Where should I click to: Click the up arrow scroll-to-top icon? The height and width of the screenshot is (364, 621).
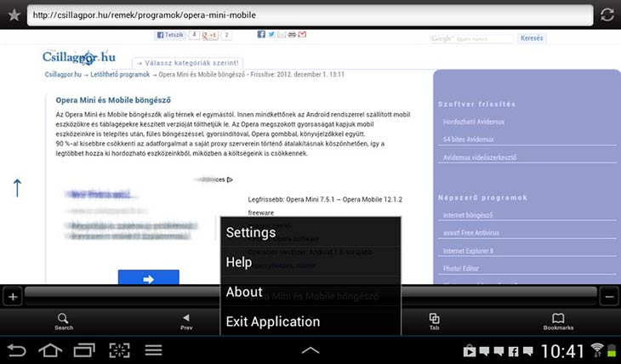tap(17, 188)
